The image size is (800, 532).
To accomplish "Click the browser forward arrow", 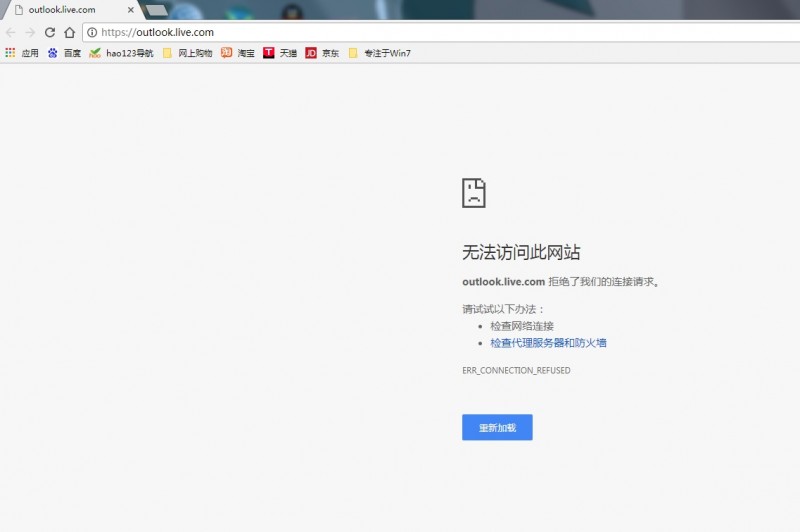I will click(30, 32).
